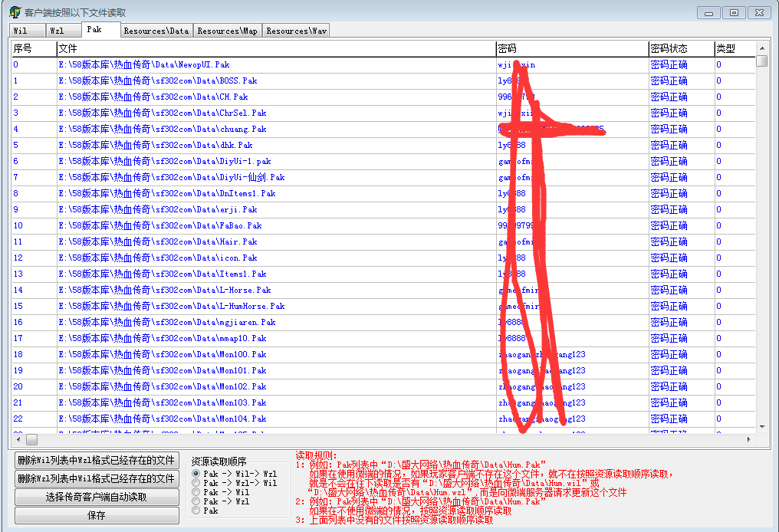Click the app icon in title bar
779x532 pixels.
15,12
